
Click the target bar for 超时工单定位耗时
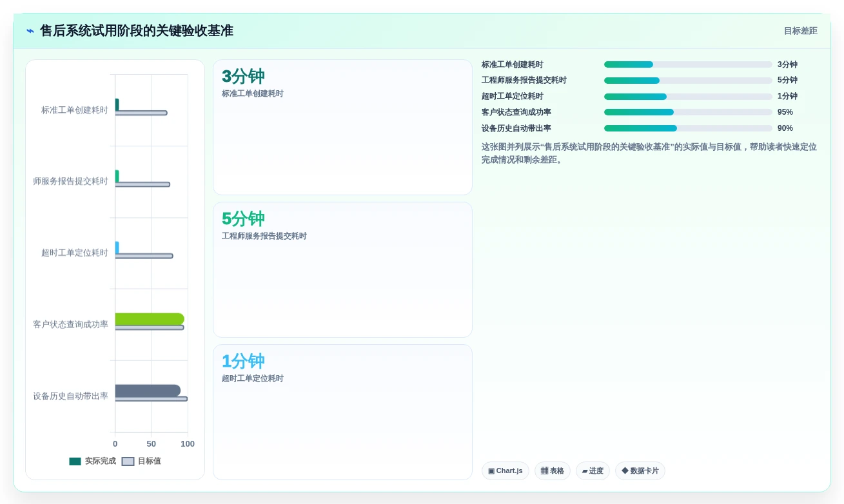coord(144,256)
